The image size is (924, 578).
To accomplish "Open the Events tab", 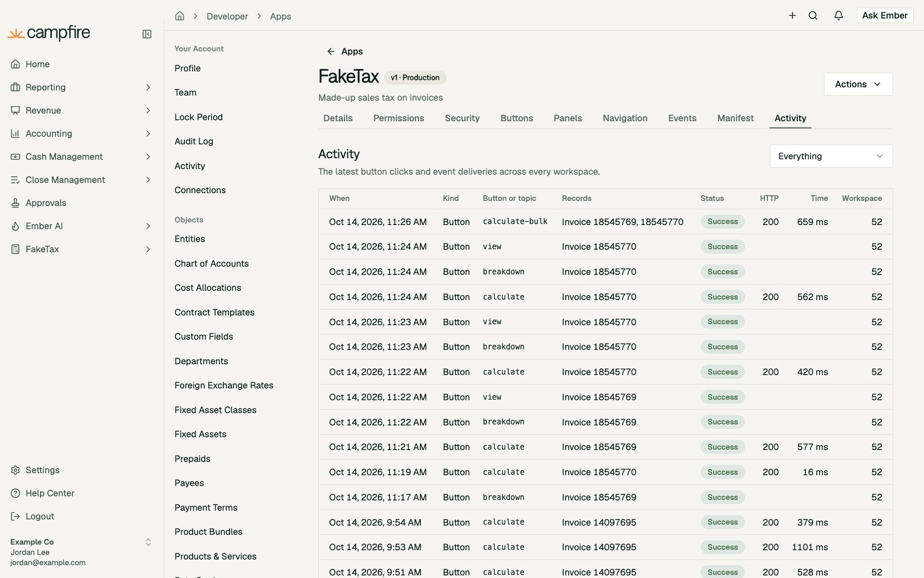I will [682, 118].
